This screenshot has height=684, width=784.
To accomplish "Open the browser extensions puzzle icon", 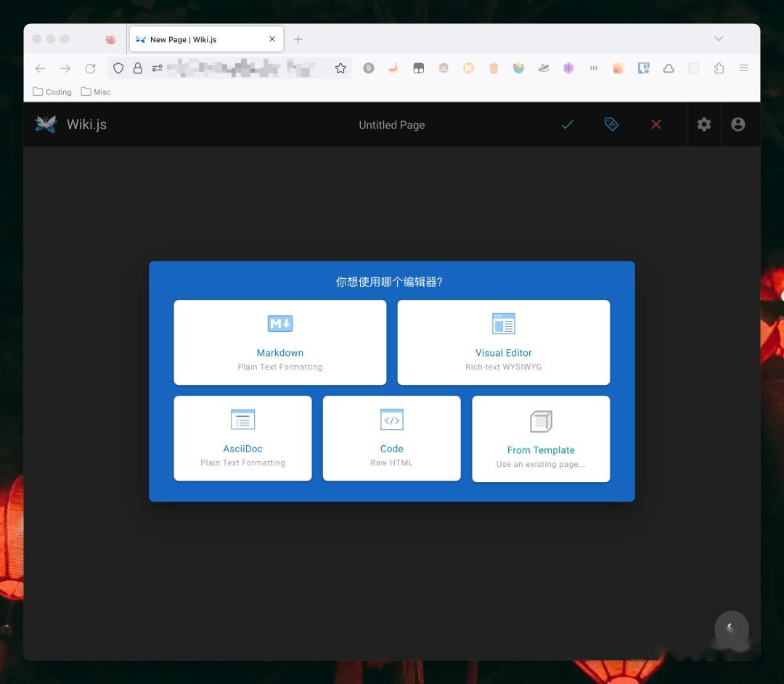I will coord(719,68).
